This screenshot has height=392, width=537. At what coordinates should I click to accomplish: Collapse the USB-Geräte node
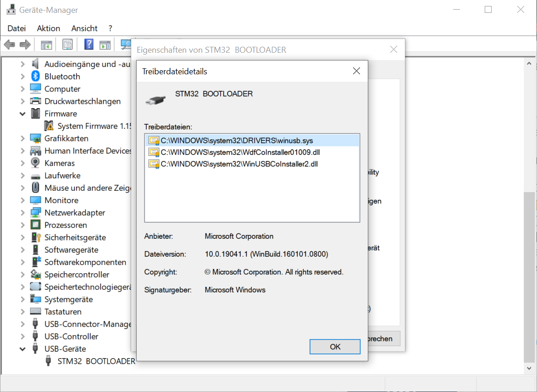click(x=22, y=349)
